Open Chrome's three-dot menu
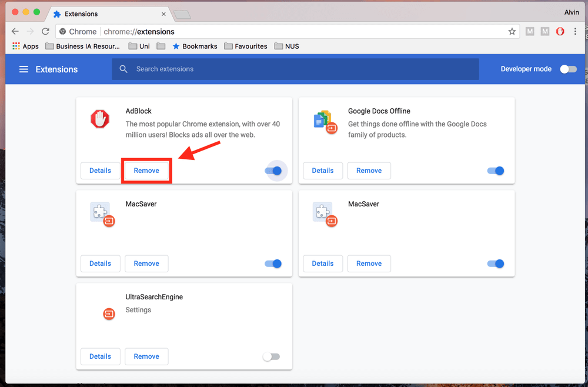The height and width of the screenshot is (387, 588). coord(575,32)
